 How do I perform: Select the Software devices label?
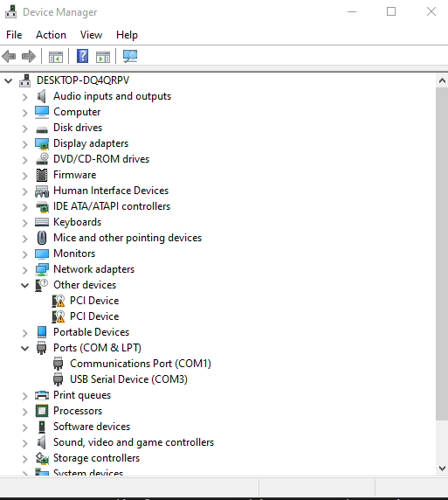(92, 427)
